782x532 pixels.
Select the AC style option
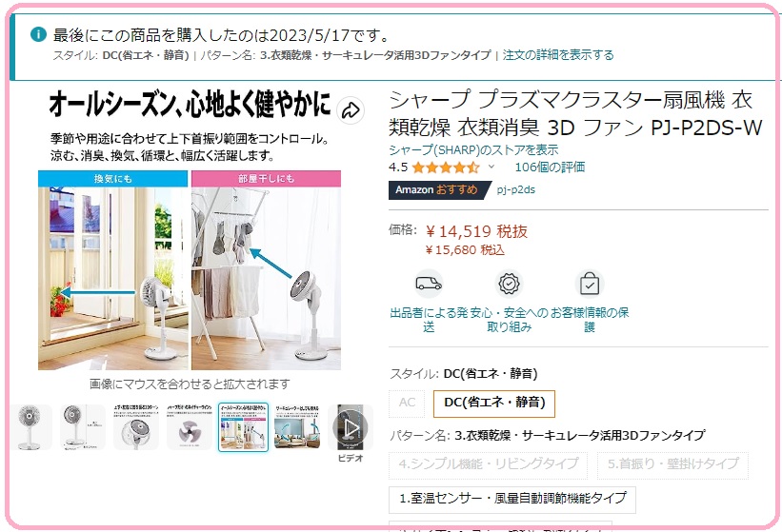[407, 403]
